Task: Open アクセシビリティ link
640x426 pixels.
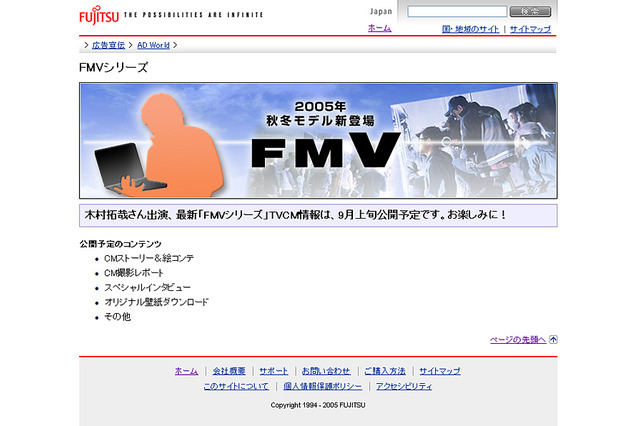Action: [x=404, y=386]
